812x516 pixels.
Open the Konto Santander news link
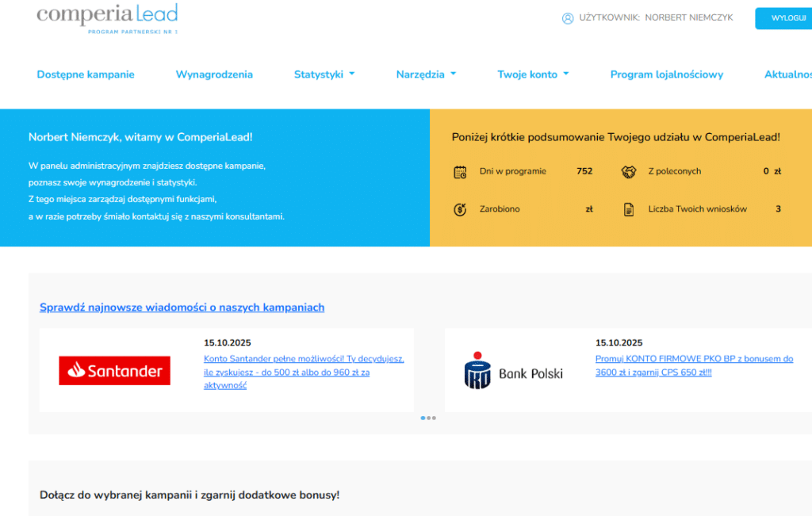(x=303, y=372)
